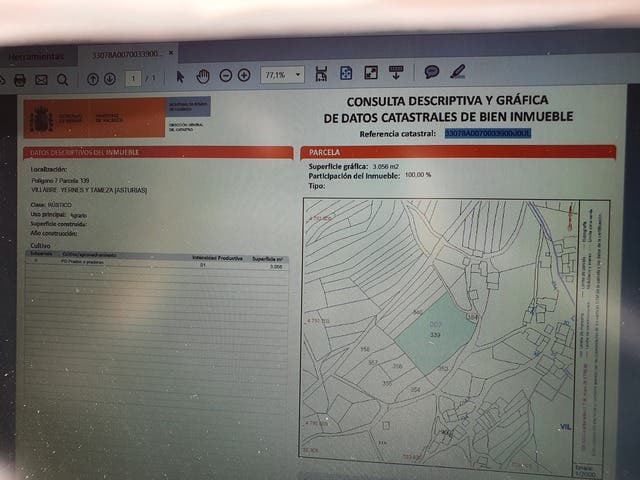Zoom in with the plus button
The image size is (640, 480).
[244, 75]
